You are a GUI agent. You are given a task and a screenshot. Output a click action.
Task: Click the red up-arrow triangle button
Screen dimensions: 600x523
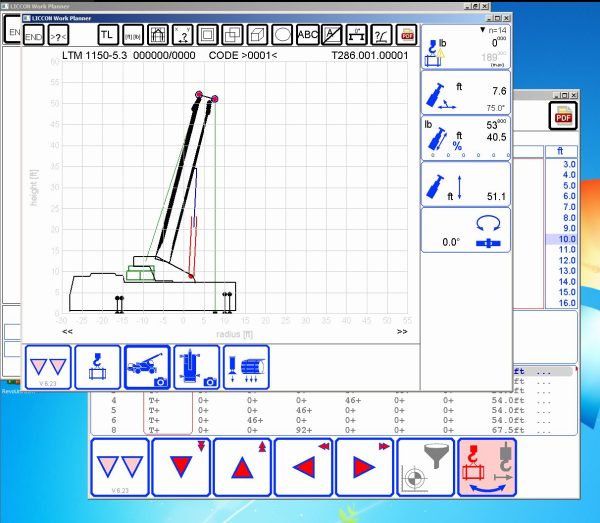point(241,467)
